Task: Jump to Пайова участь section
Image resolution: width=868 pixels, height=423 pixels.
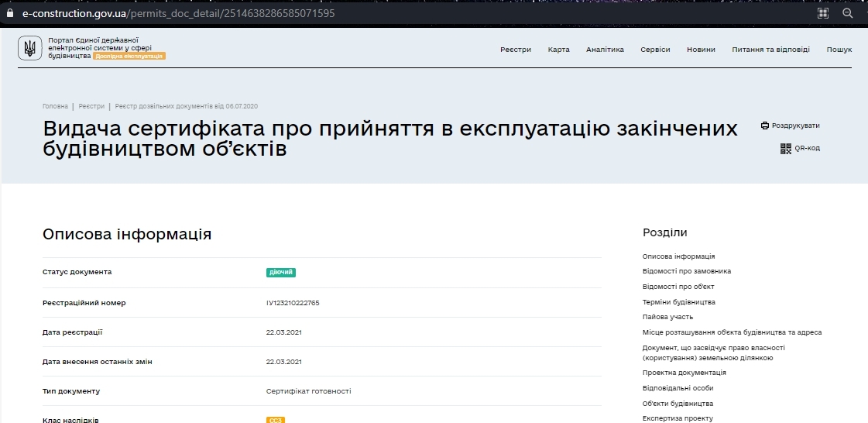Action: click(667, 318)
